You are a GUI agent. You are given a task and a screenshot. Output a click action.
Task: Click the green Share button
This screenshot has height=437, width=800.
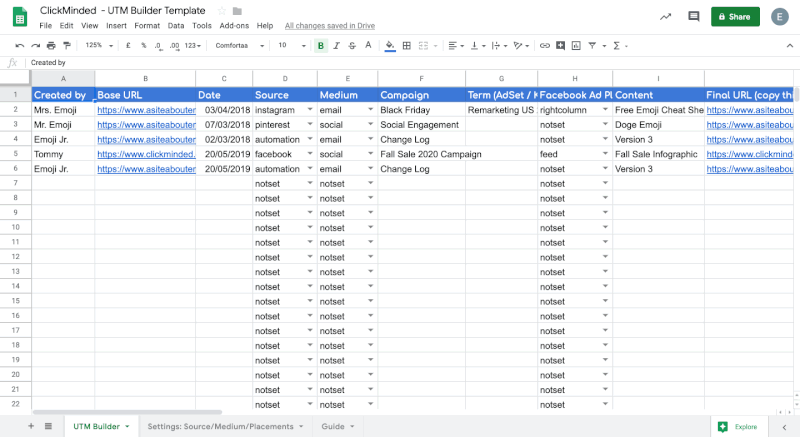point(735,17)
